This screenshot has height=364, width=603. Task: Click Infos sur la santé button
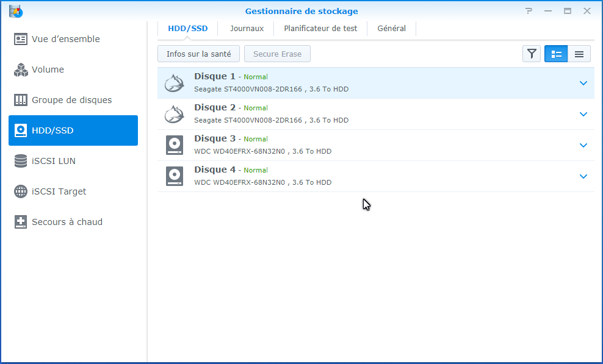click(198, 54)
